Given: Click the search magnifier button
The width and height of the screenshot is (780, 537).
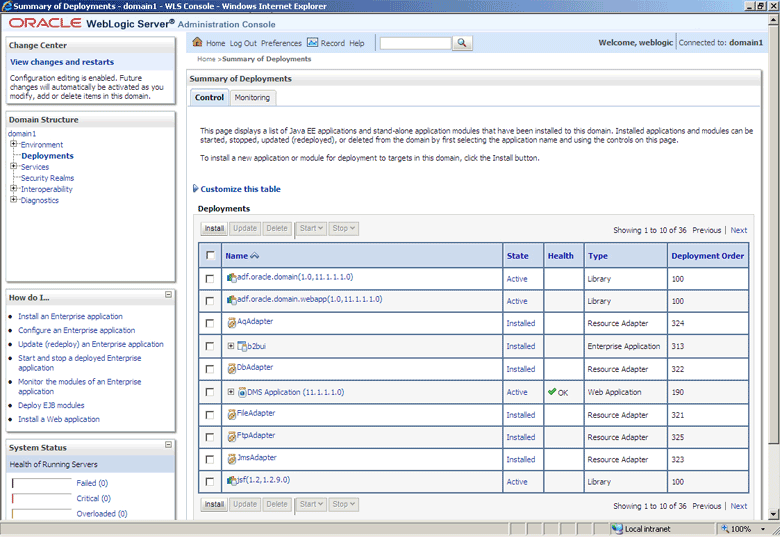Looking at the screenshot, I should click(x=462, y=43).
